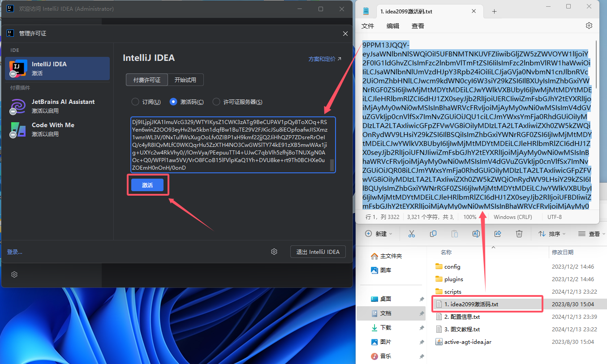Open the 方案和定价 link
Viewport: 607px width, 364px height.
[325, 59]
